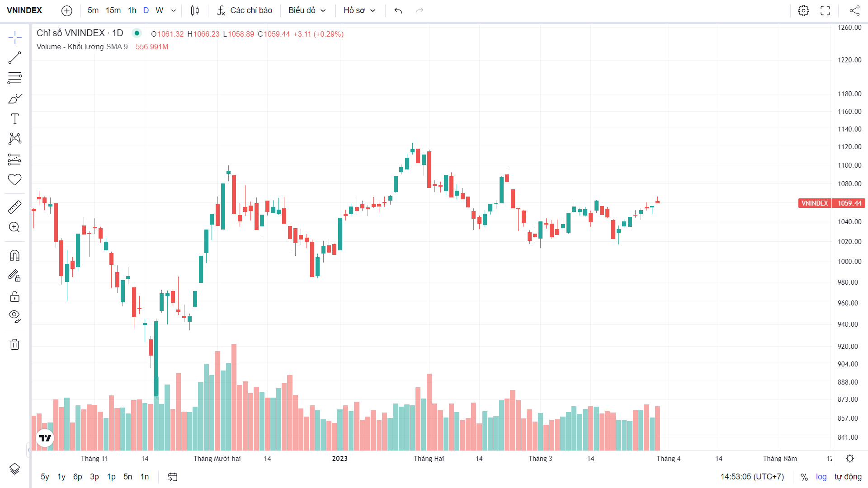Viewport: 868px width, 488px height.
Task: Choose the brush drawing tool
Action: [14, 99]
